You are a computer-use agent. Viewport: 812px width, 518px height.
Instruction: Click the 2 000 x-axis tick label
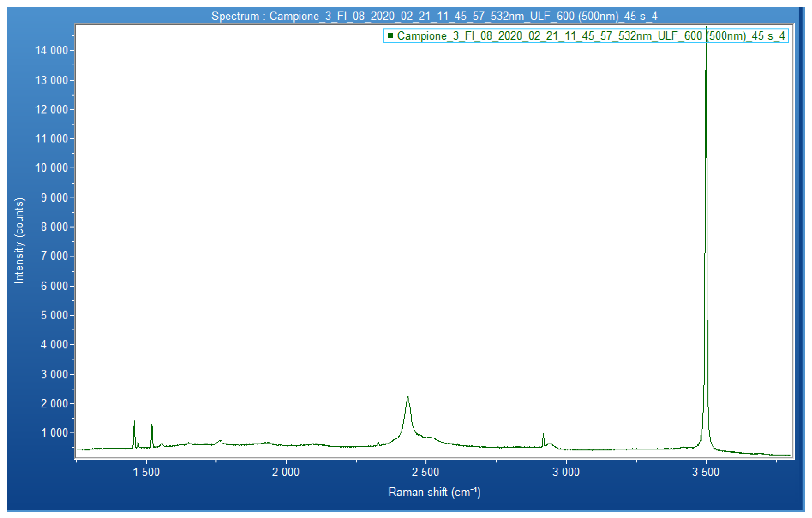(x=286, y=472)
